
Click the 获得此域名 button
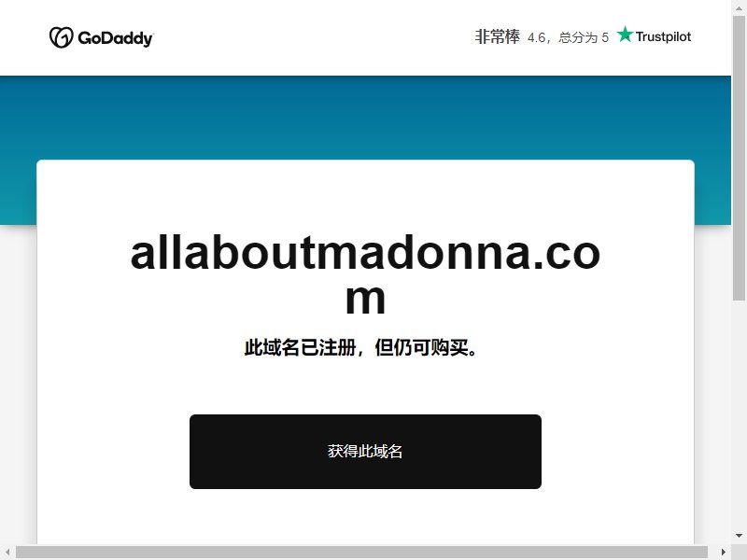point(365,452)
